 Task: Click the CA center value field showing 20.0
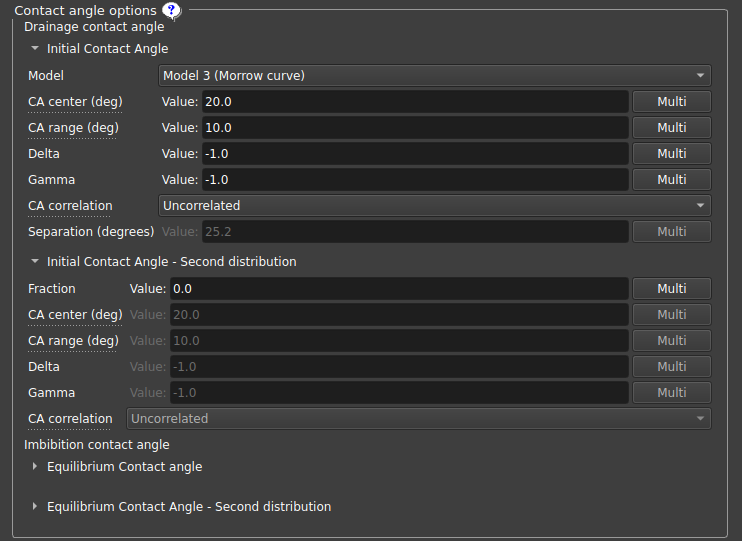point(414,102)
